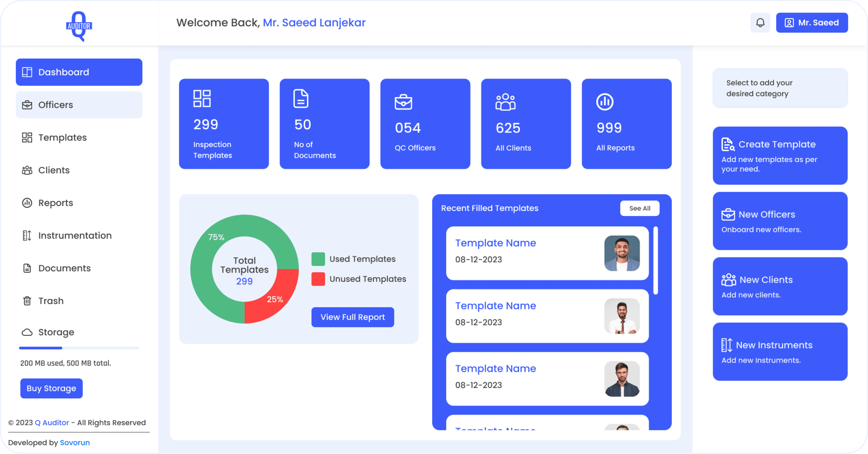Click the Recent Filled Templates scrollbar
The image size is (868, 454).
656,260
